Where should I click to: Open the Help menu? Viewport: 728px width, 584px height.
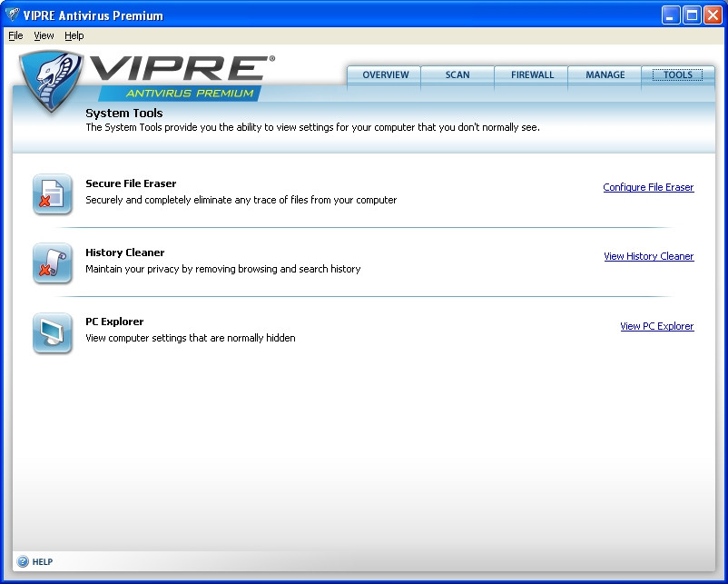coord(74,35)
